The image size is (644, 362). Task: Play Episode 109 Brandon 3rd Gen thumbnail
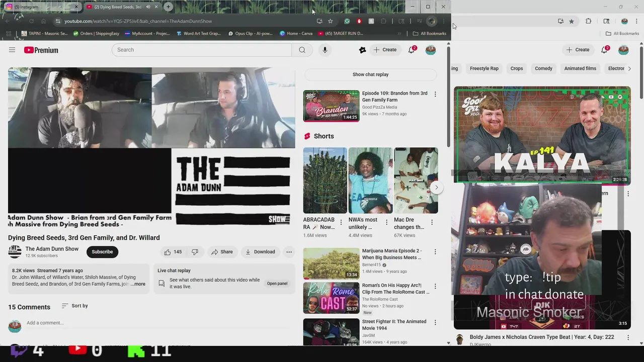tap(331, 106)
